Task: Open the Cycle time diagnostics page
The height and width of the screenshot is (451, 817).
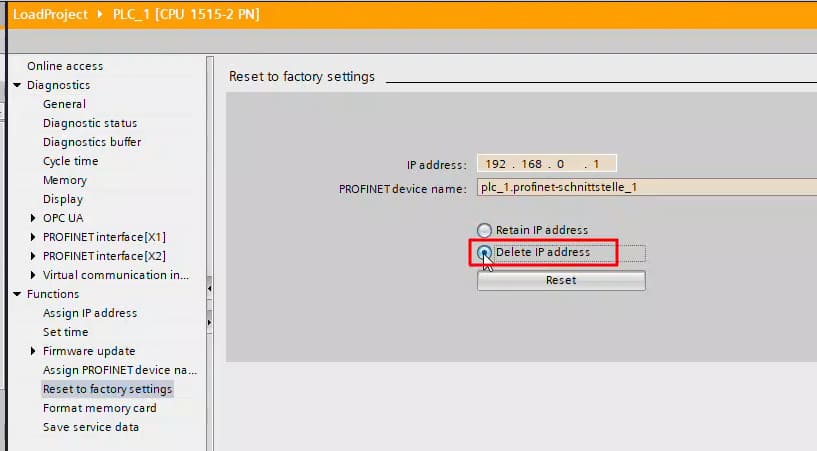Action: click(70, 161)
